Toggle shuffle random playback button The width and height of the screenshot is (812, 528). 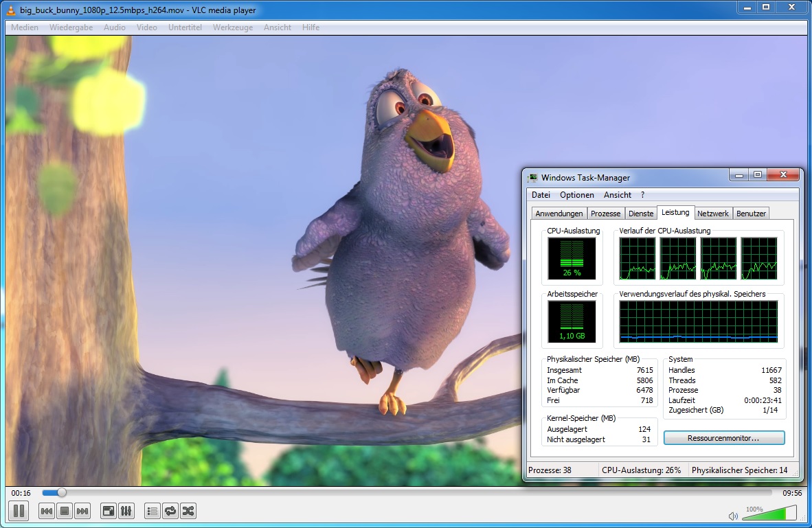pyautogui.click(x=188, y=512)
